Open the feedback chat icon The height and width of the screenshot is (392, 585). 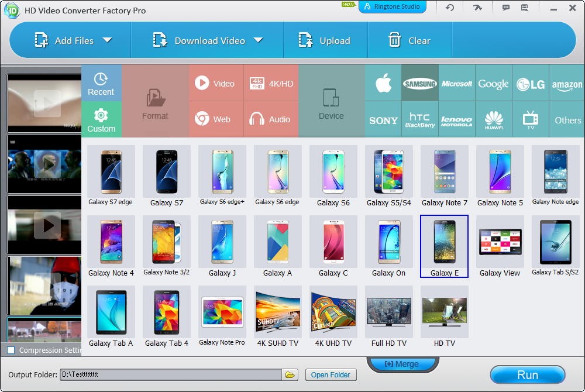coord(506,8)
